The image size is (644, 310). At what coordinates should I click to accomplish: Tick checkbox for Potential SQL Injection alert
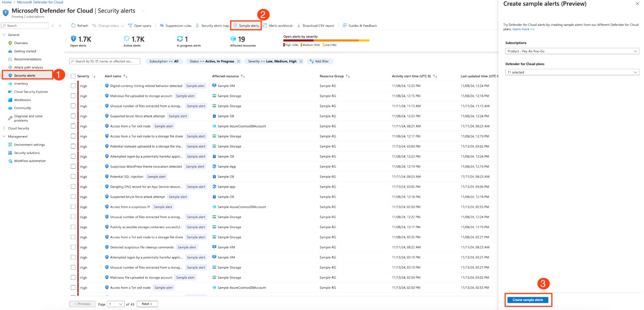tap(73, 177)
